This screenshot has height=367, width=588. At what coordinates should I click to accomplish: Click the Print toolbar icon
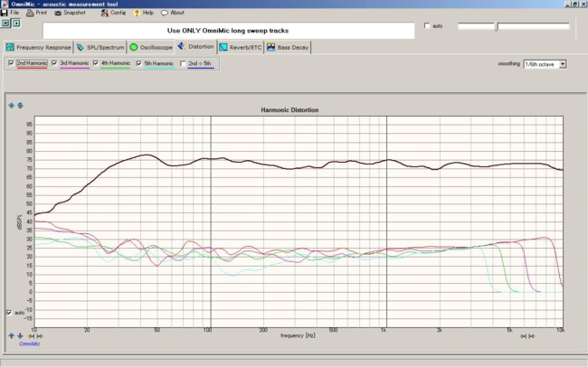click(30, 13)
